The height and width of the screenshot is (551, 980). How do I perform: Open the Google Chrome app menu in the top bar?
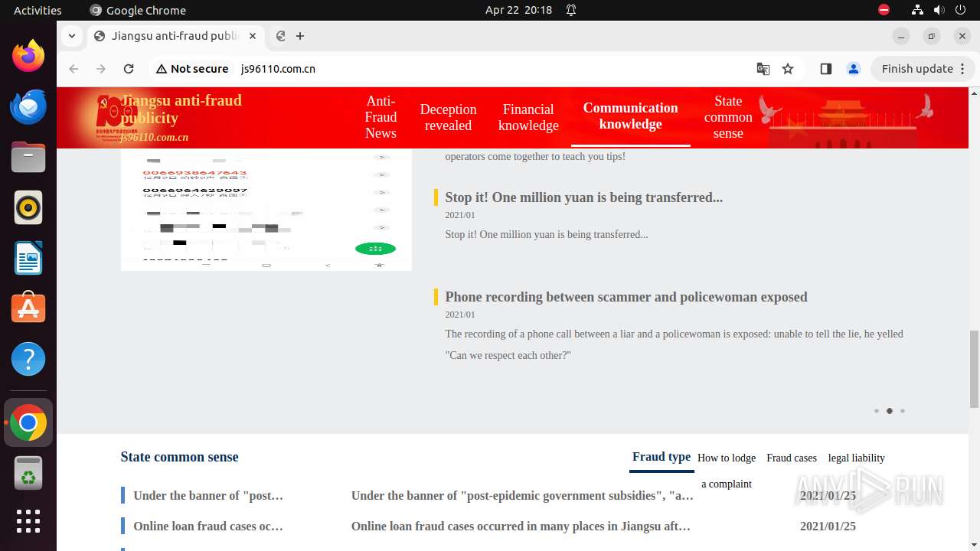pyautogui.click(x=138, y=10)
